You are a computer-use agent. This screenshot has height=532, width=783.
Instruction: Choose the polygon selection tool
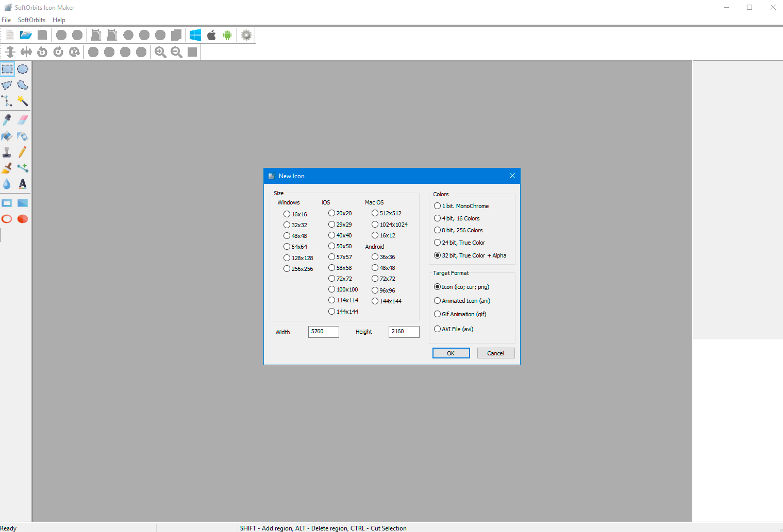tap(7, 85)
